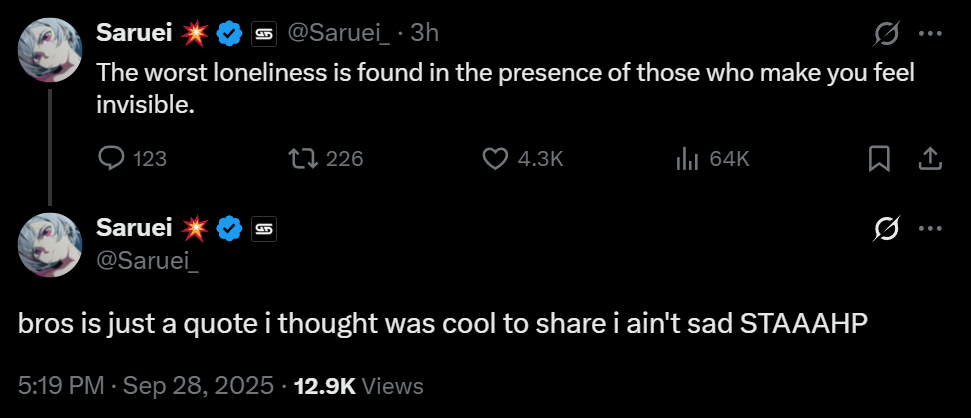This screenshot has height=418, width=971.
Task: Click the blue verified badge on second post
Action: coord(229,229)
